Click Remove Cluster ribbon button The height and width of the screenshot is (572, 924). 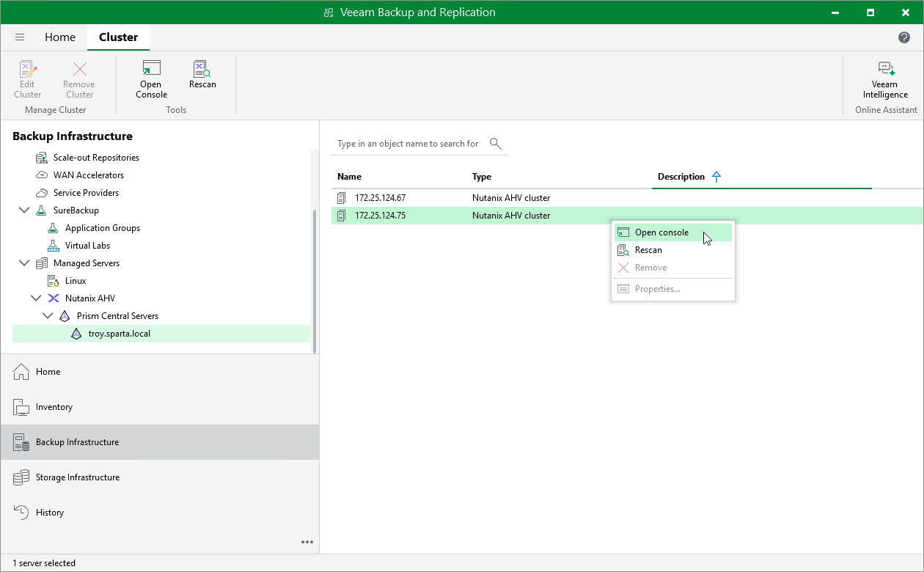(79, 79)
